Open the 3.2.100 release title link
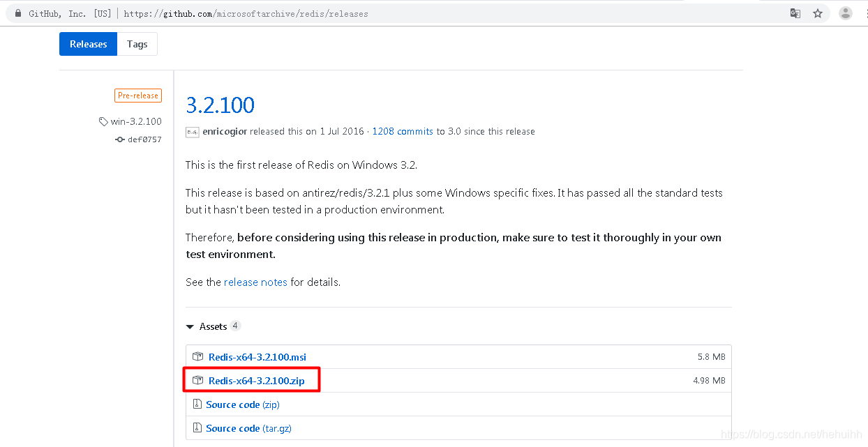Screen dimensions: 868x447 point(220,105)
